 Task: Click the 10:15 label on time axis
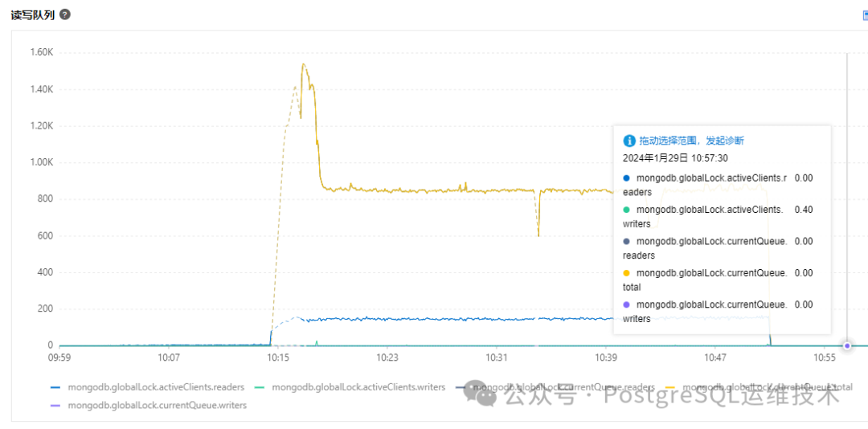(278, 358)
